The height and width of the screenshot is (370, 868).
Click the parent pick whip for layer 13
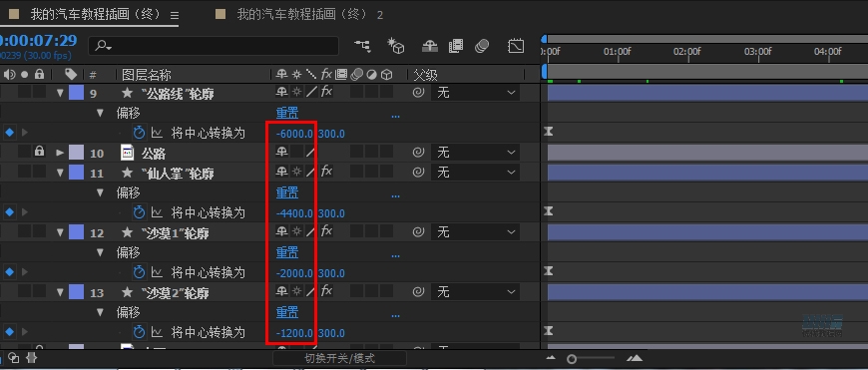[418, 292]
